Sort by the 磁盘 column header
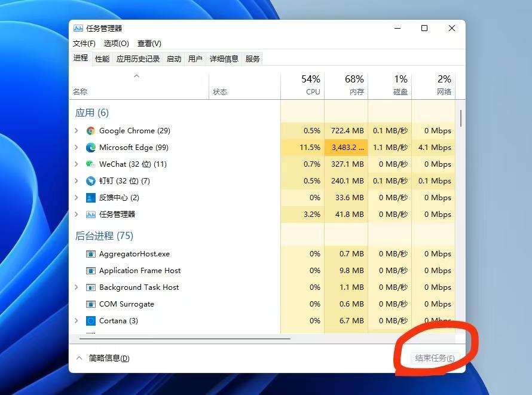The height and width of the screenshot is (395, 532). click(x=390, y=85)
